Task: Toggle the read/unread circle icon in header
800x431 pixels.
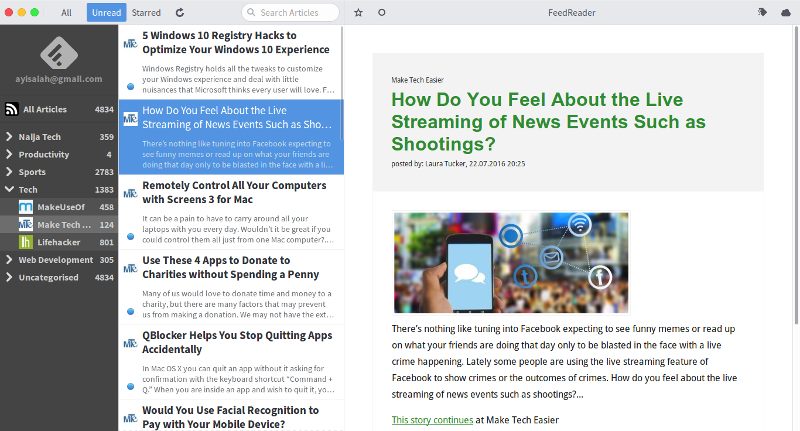Action: point(382,13)
